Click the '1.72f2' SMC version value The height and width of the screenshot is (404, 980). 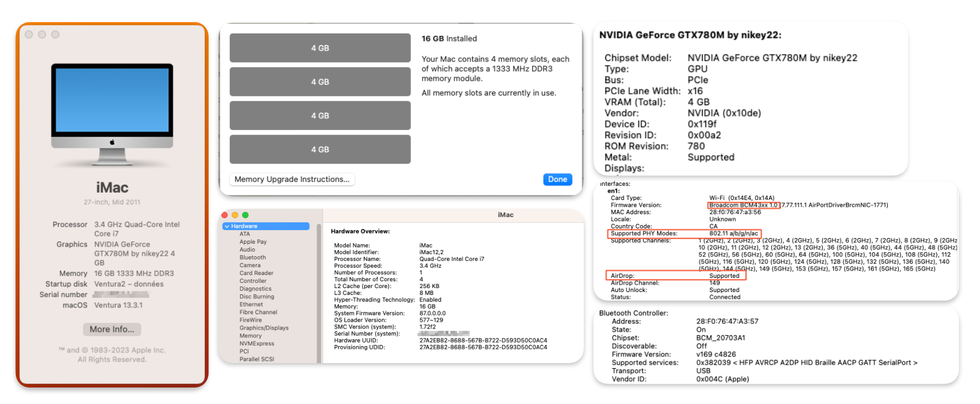tap(427, 327)
